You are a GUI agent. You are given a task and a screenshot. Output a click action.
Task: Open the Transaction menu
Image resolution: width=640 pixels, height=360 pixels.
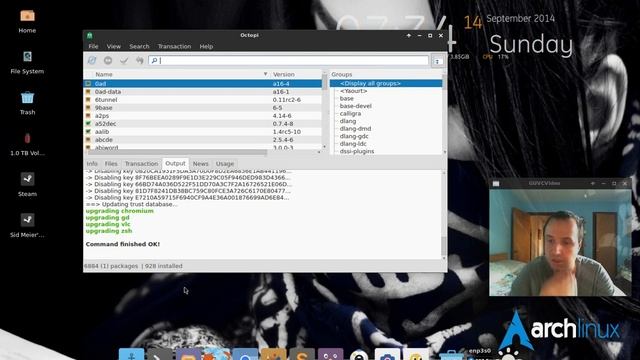click(174, 47)
